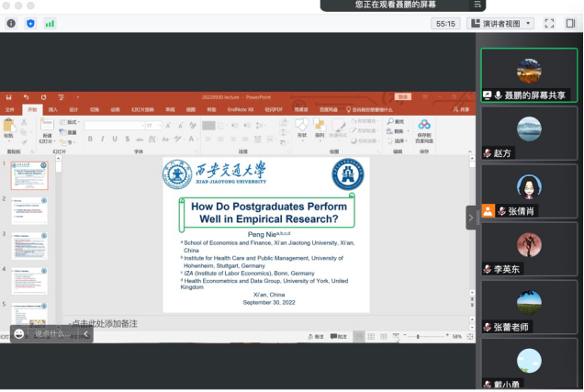Open the 插入 ribbon tab

pyautogui.click(x=52, y=108)
